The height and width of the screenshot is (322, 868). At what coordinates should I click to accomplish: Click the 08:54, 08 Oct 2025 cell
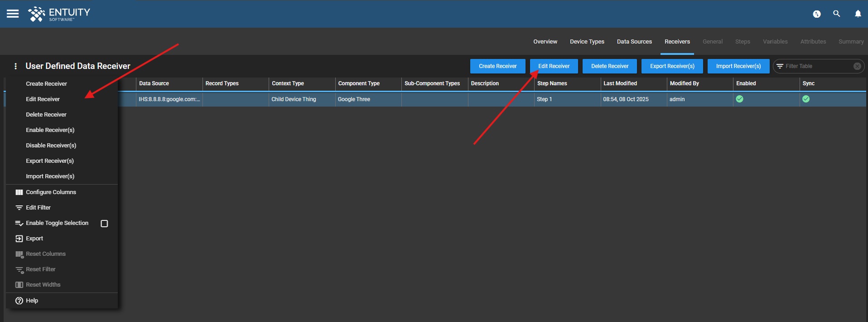[x=633, y=99]
